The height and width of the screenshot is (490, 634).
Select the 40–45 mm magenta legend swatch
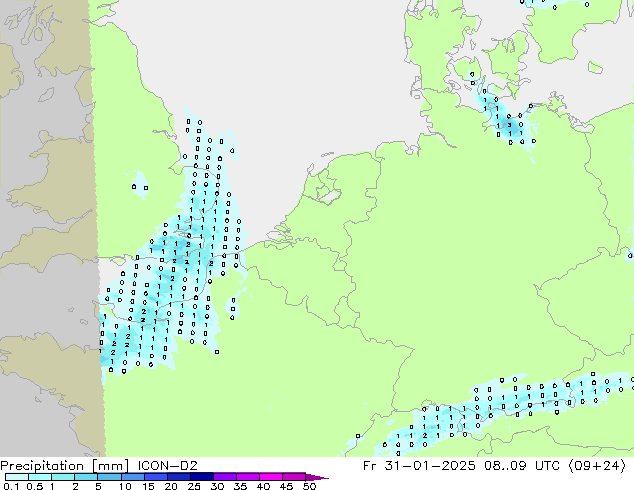[x=271, y=477]
